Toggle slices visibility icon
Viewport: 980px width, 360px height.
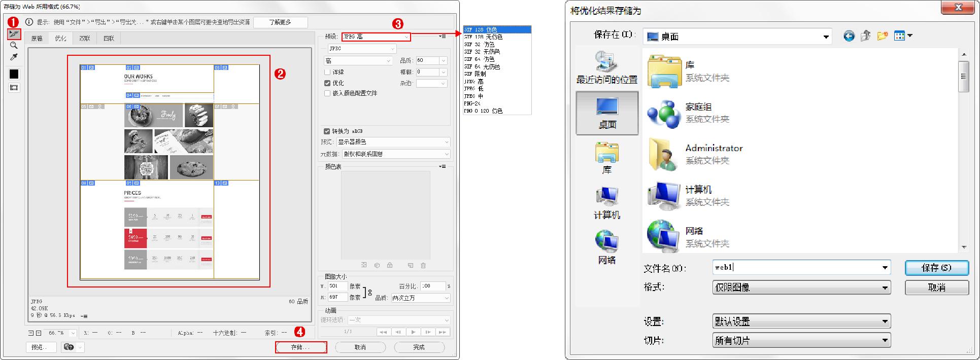tap(14, 88)
